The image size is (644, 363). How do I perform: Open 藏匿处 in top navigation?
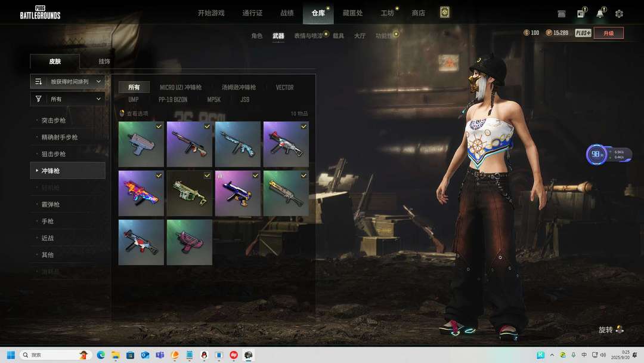tap(352, 13)
